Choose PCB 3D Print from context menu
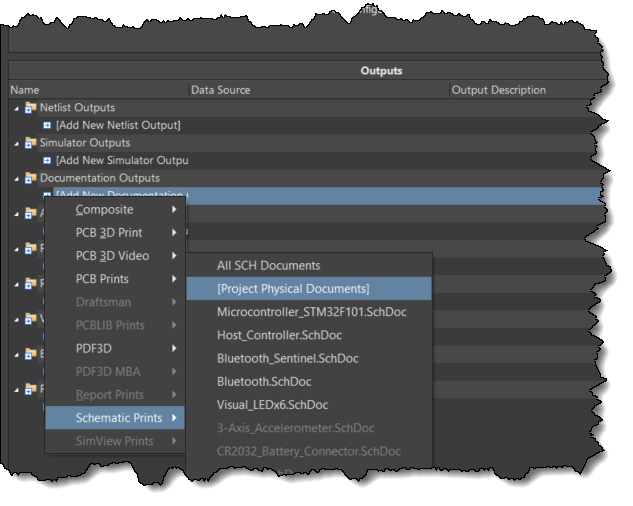The width and height of the screenshot is (633, 506). (109, 233)
